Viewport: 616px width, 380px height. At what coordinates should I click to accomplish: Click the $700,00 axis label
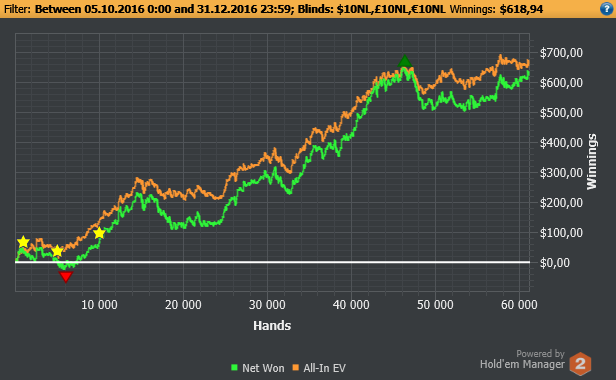561,53
